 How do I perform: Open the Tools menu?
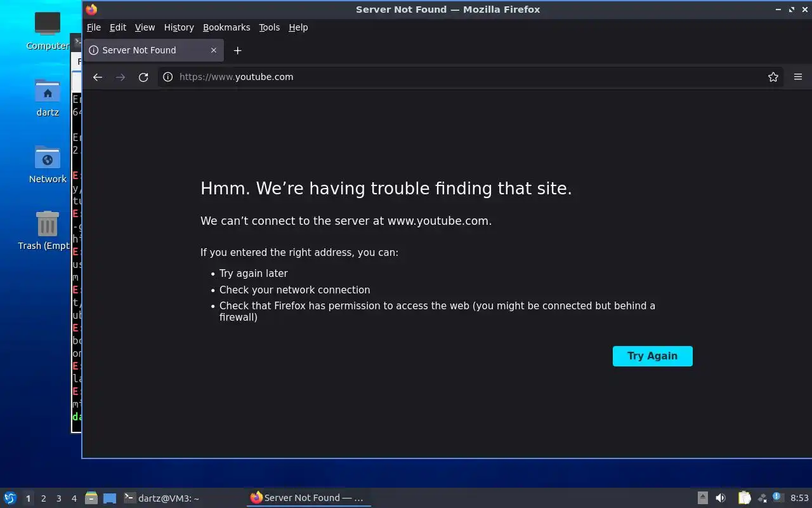269,27
